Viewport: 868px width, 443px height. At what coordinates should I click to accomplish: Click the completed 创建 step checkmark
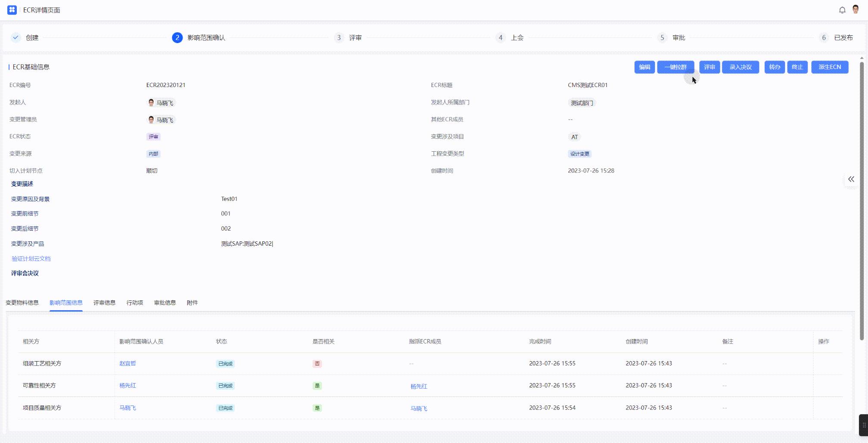tap(16, 37)
